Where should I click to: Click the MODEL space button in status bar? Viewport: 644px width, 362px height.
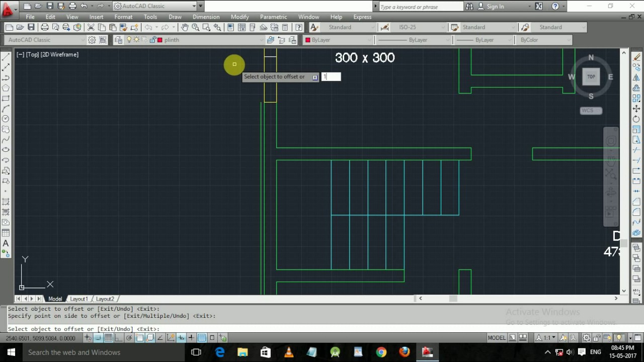tap(497, 338)
